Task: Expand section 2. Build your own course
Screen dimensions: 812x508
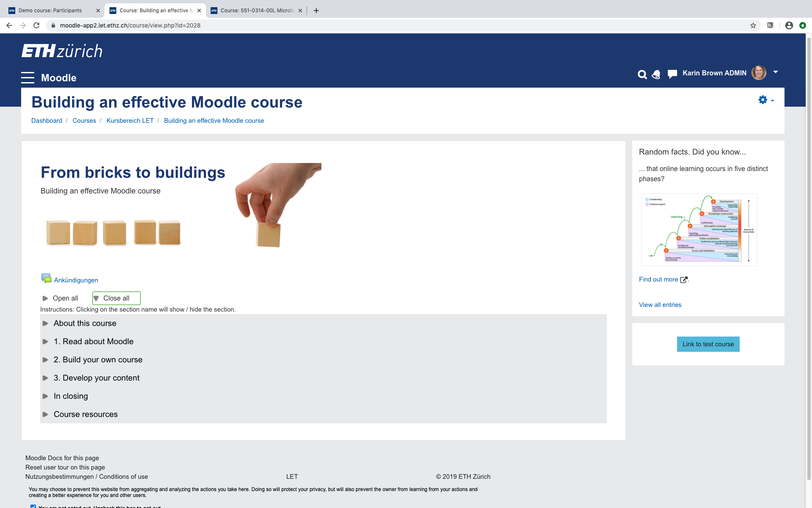Action: point(98,359)
